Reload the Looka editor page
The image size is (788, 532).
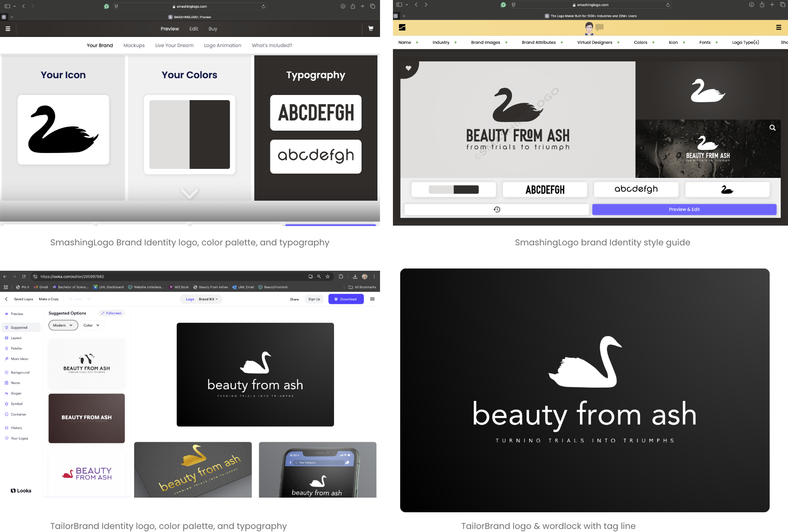tap(24, 277)
